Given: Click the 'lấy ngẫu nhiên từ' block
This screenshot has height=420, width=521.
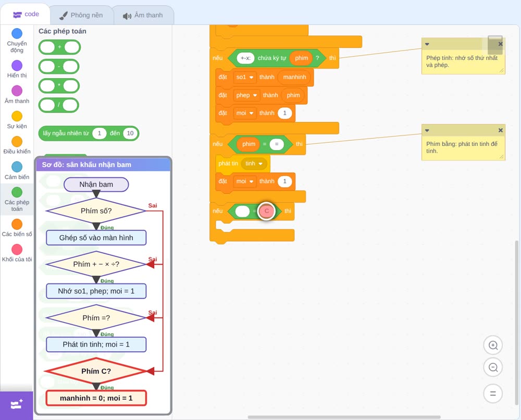Looking at the screenshot, I should click(89, 133).
